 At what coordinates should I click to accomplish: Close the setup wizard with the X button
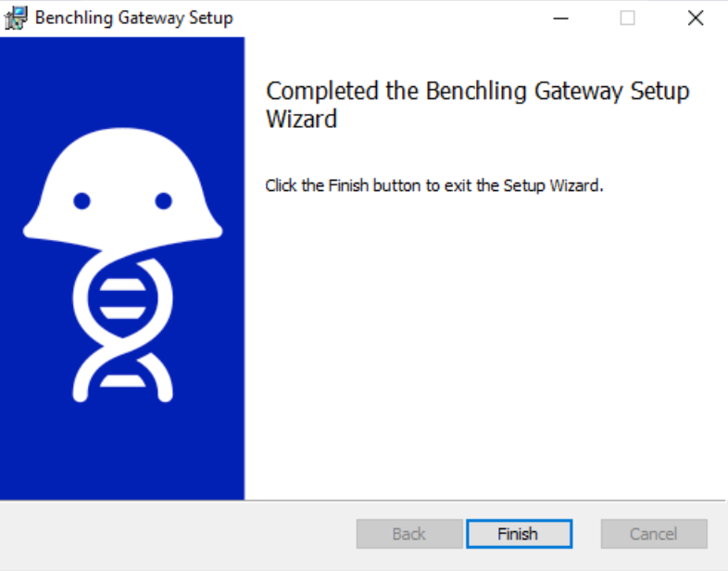point(696,18)
